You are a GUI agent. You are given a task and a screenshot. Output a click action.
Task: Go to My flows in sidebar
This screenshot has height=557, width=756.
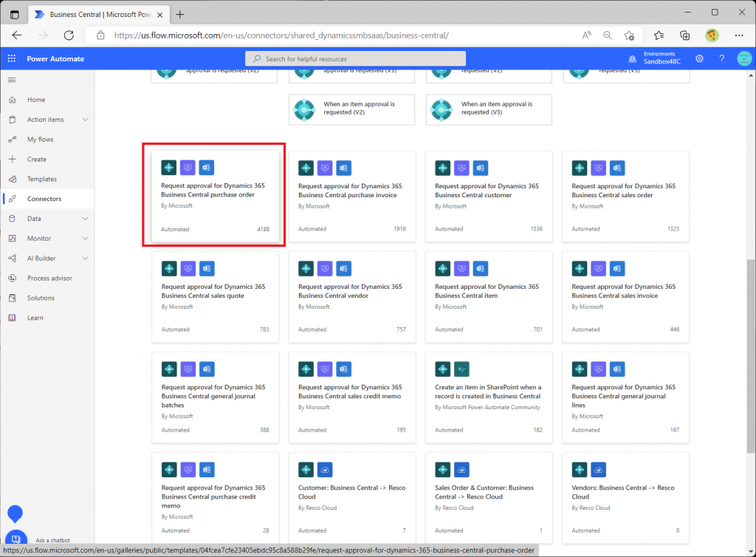pos(41,140)
